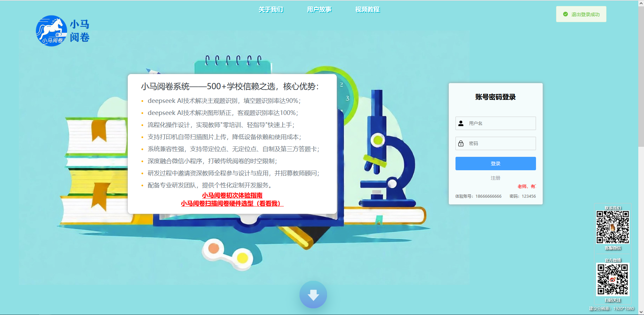644x315 pixels.
Task: Open the 关于我们 menu item
Action: tap(271, 10)
